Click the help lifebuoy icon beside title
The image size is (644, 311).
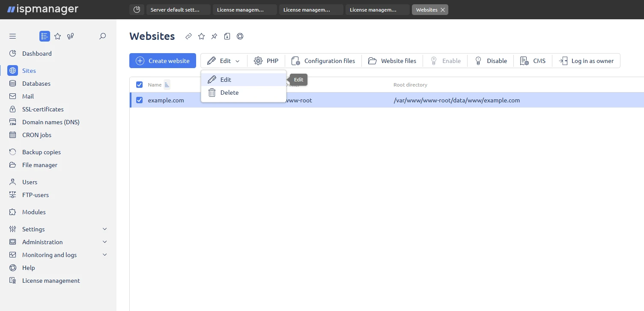240,36
